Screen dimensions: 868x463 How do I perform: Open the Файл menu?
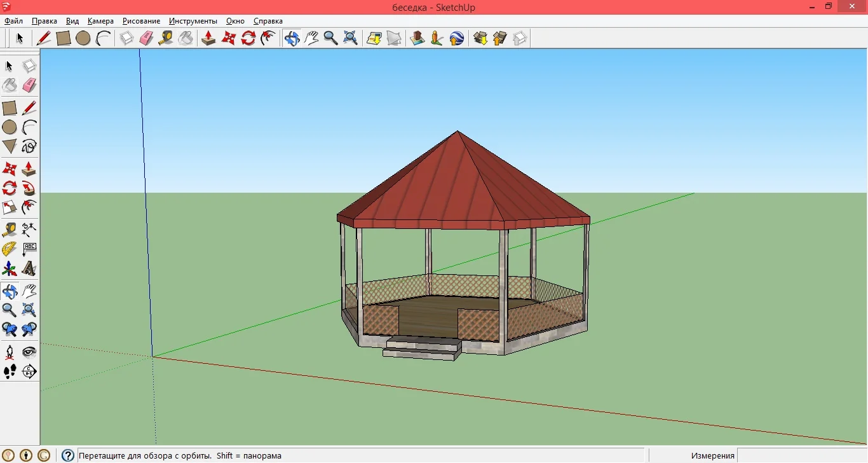pos(13,21)
